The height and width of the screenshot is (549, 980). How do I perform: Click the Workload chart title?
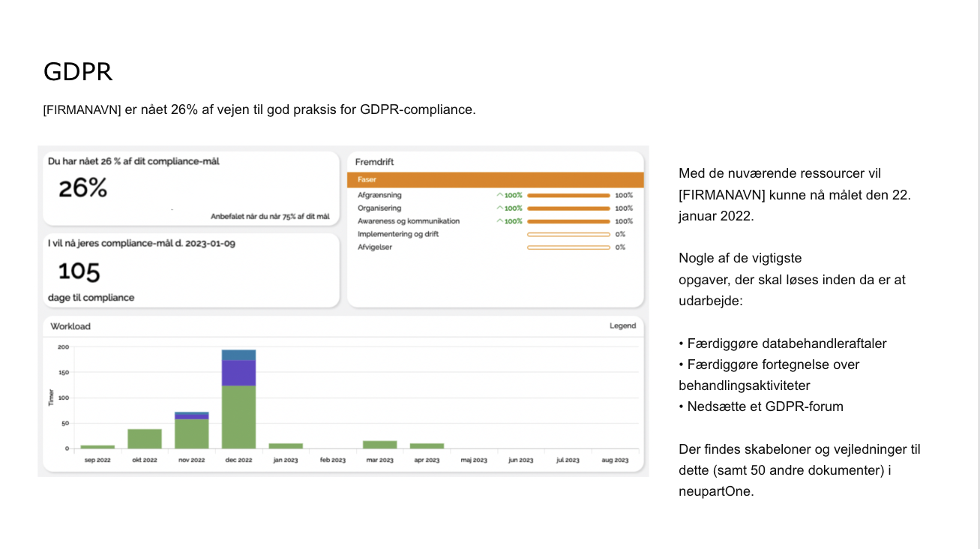click(70, 326)
